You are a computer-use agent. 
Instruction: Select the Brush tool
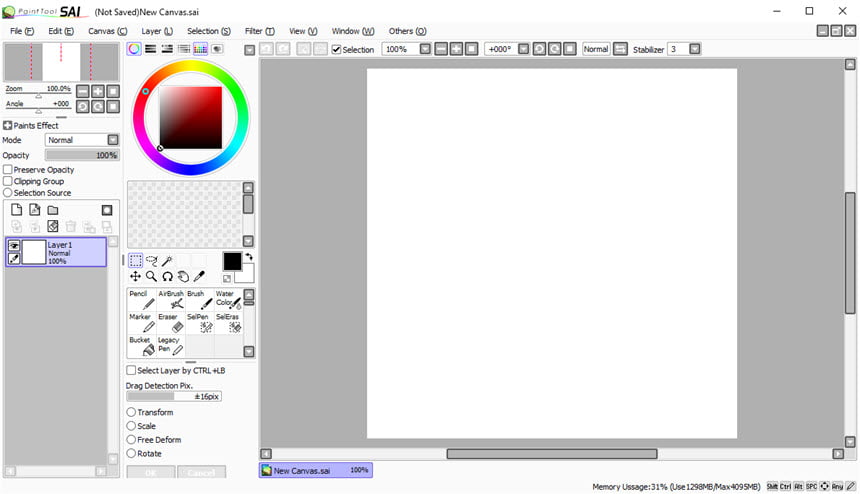200,299
